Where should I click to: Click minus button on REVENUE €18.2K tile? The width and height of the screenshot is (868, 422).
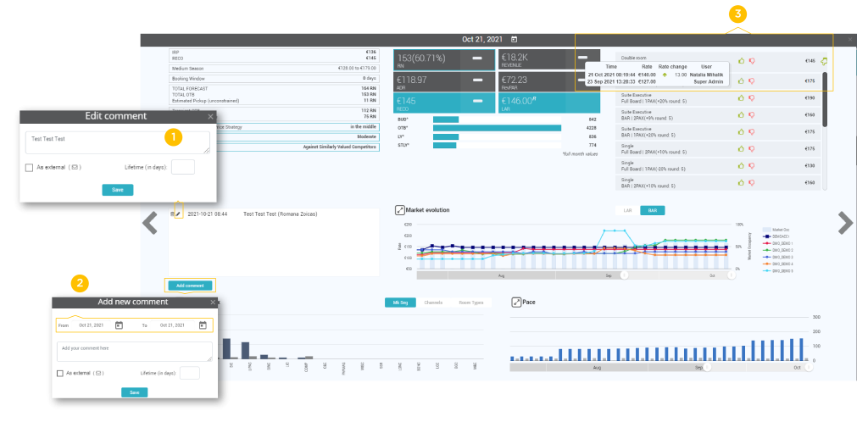point(582,58)
